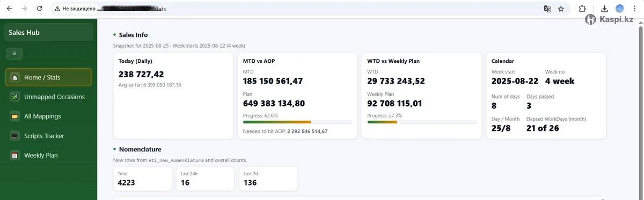Click the browser forward arrow
The width and height of the screenshot is (644, 200).
24,9
